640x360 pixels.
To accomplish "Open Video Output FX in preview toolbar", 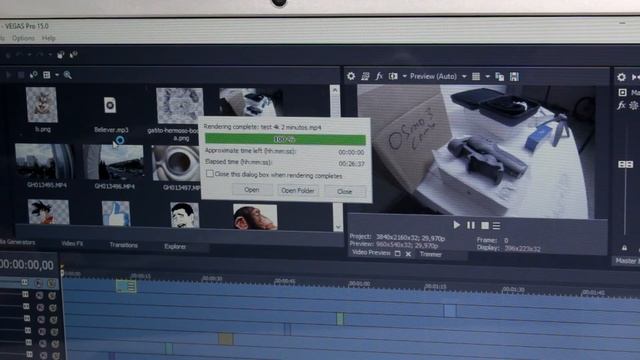I will click(x=379, y=76).
